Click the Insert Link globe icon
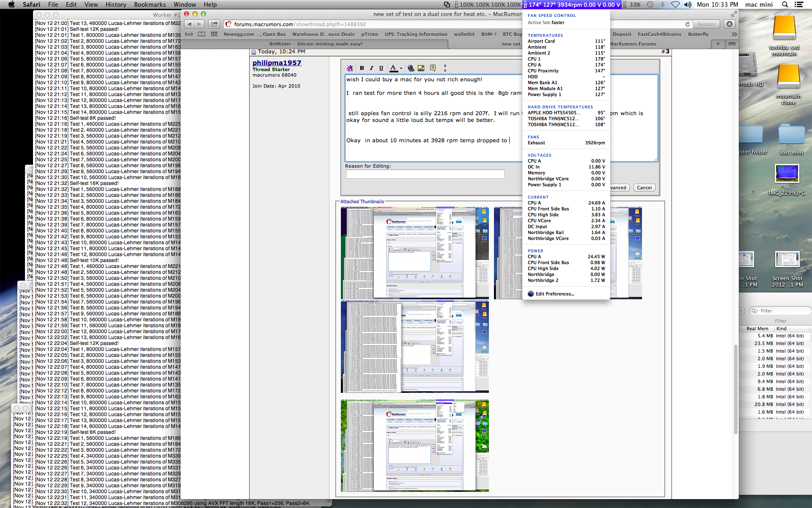 click(411, 68)
